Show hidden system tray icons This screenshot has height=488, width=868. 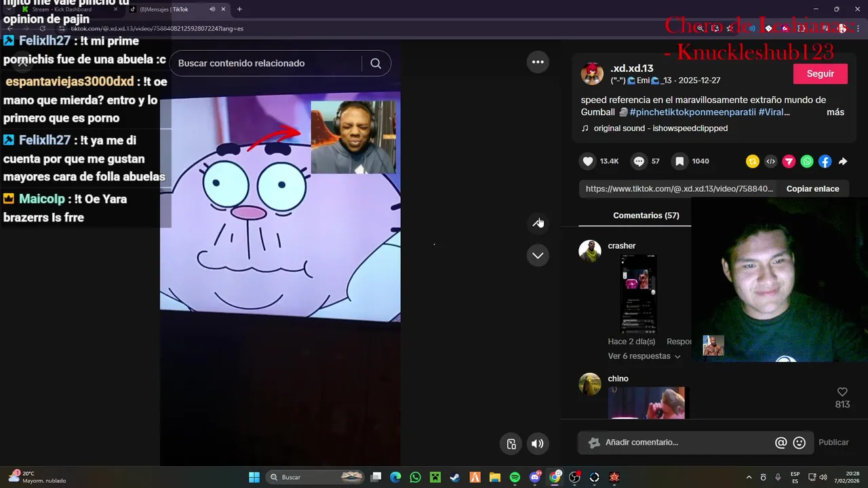(749, 477)
